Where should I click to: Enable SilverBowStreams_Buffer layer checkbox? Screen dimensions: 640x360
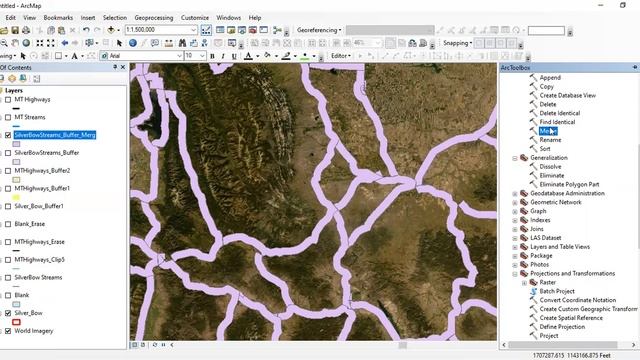pyautogui.click(x=8, y=153)
